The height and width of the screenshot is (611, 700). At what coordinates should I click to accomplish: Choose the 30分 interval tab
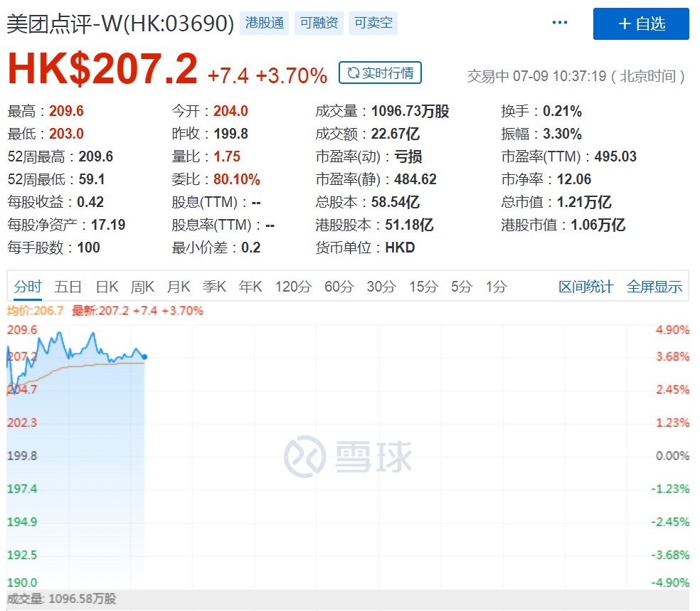coord(381,287)
